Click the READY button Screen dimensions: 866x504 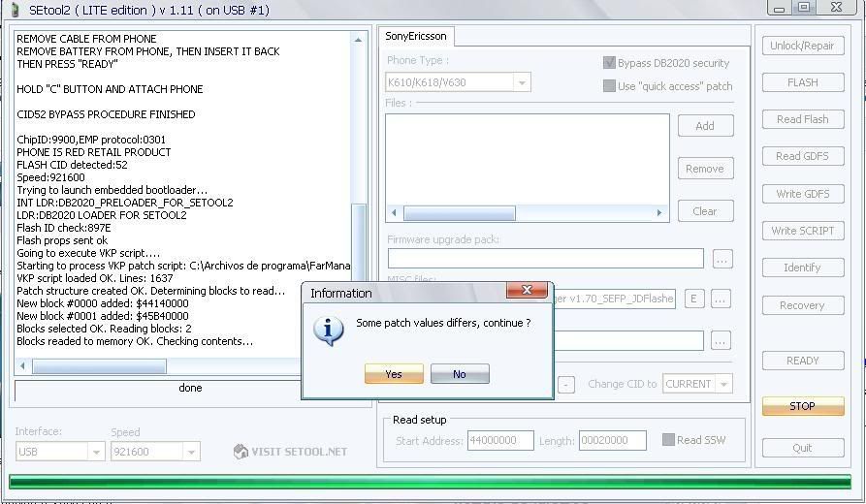coord(803,361)
